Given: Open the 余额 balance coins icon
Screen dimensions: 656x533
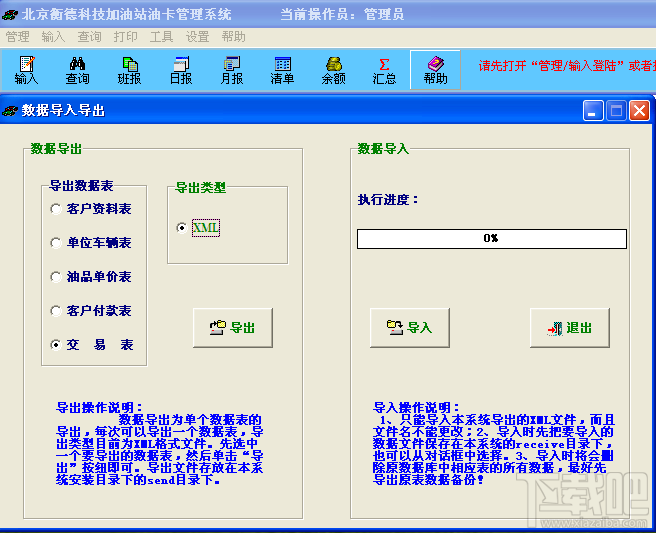Looking at the screenshot, I should [x=333, y=70].
